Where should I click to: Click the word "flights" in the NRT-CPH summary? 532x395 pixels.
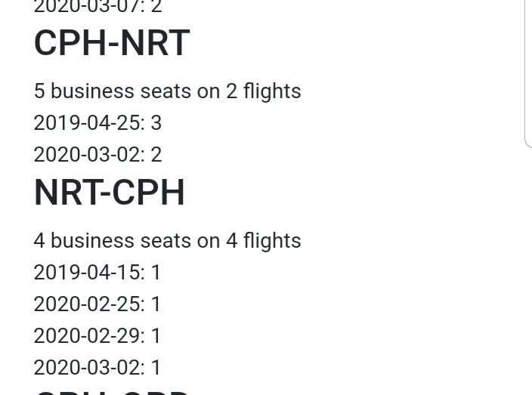pos(272,241)
